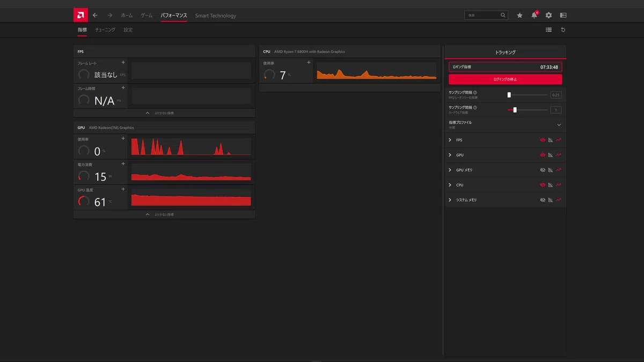Click the AMD logo icon
Viewport: 644px width, 362px height.
point(80,15)
